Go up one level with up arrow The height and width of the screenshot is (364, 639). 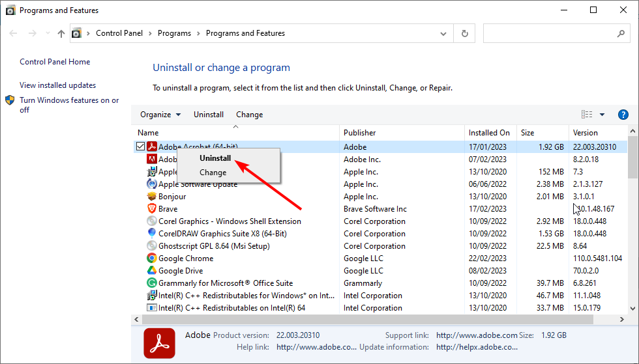61,33
